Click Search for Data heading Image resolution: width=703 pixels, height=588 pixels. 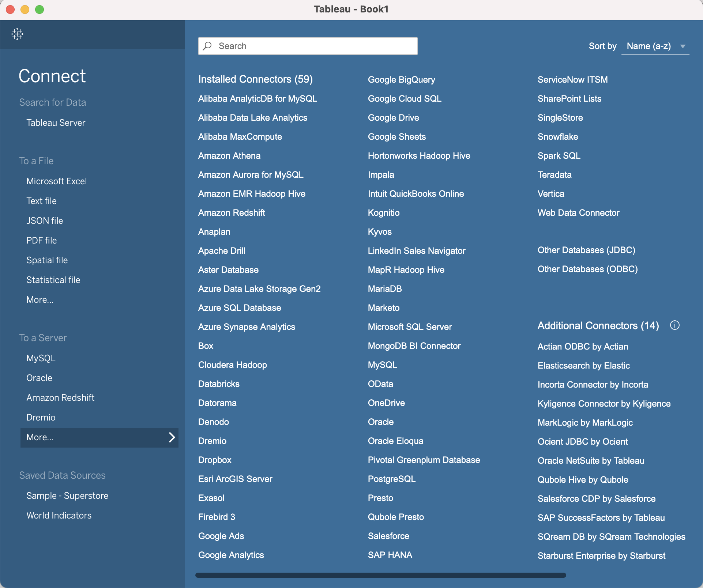coord(53,102)
